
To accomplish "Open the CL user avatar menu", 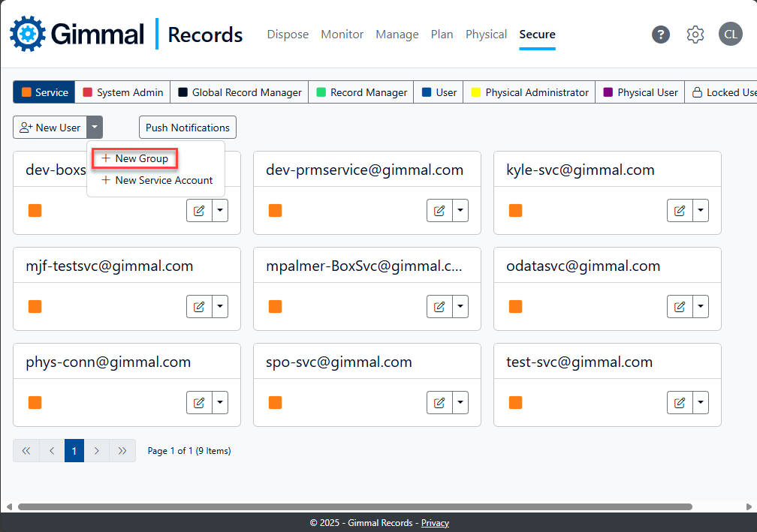I will pyautogui.click(x=730, y=35).
